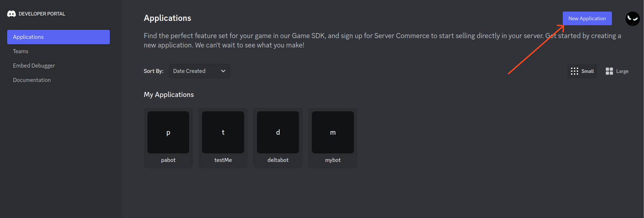Open the Sort By dropdown
Viewport: 644px width, 218px height.
[199, 71]
